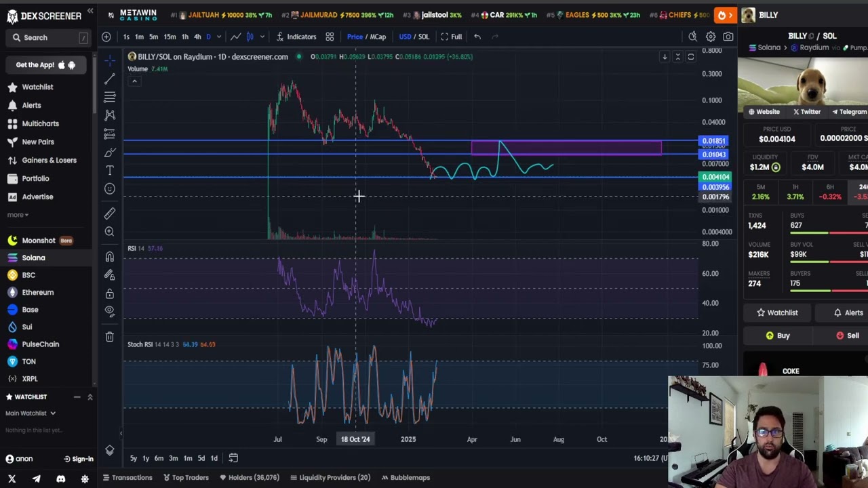The image size is (868, 488).
Task: Open Moonshot Beta section
Action: [39, 241]
